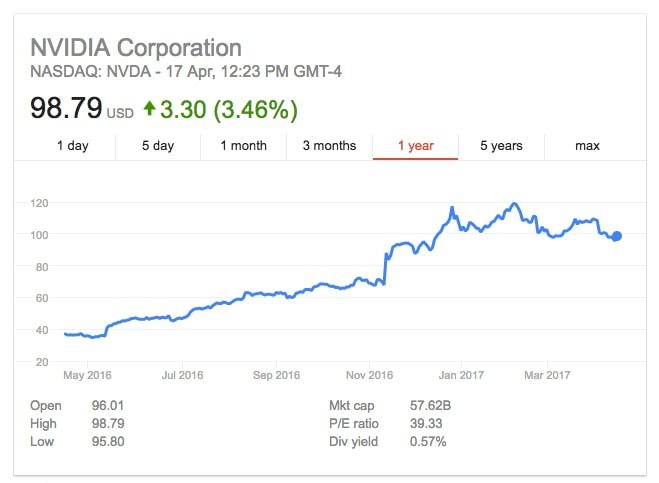Click the green up arrow icon
659x483 pixels.
pyautogui.click(x=150, y=107)
